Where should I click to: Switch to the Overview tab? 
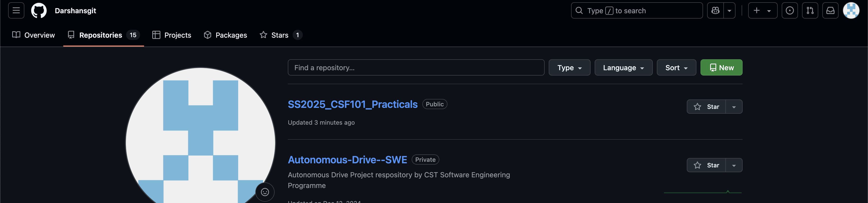point(33,35)
